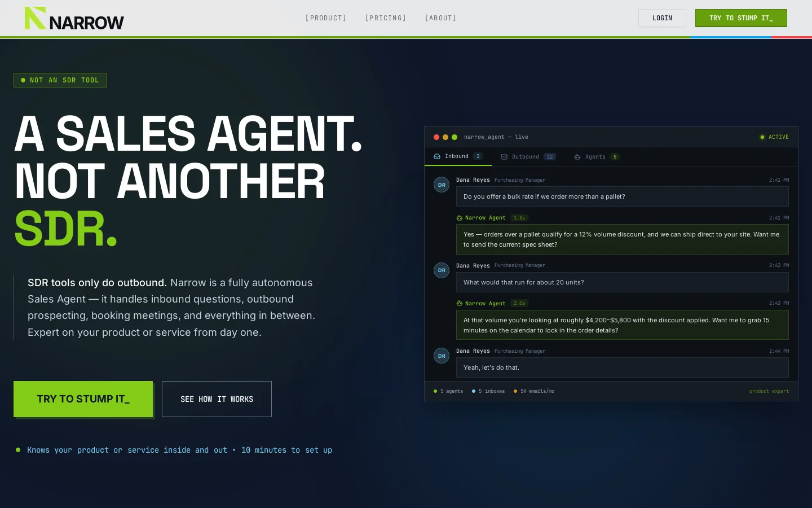Click the 1.8s response time badge
Image resolution: width=812 pixels, height=508 pixels.
point(519,218)
